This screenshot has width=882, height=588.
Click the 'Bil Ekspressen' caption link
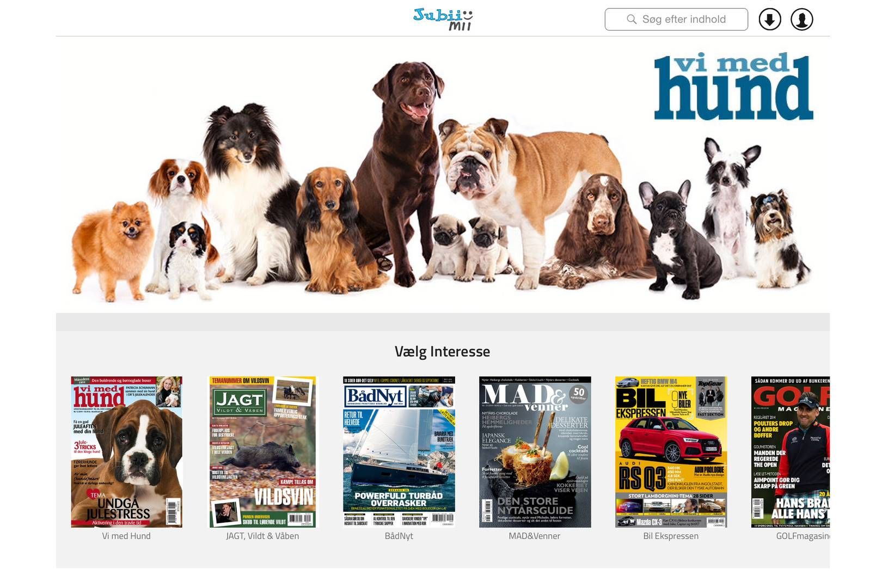[x=671, y=536]
